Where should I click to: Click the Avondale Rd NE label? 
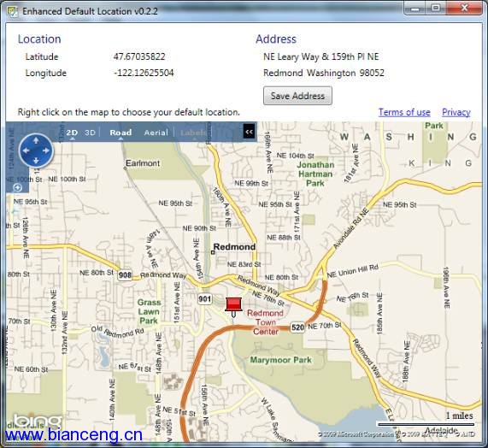tap(351, 229)
